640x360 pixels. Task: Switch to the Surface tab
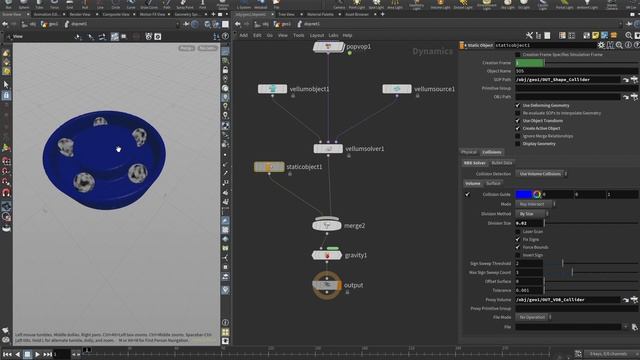click(x=493, y=183)
